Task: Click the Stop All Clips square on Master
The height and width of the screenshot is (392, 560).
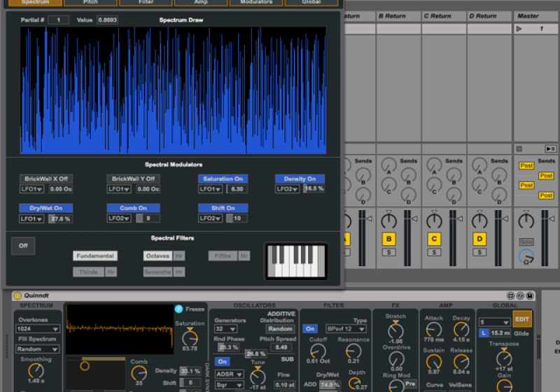Action: 519,148
